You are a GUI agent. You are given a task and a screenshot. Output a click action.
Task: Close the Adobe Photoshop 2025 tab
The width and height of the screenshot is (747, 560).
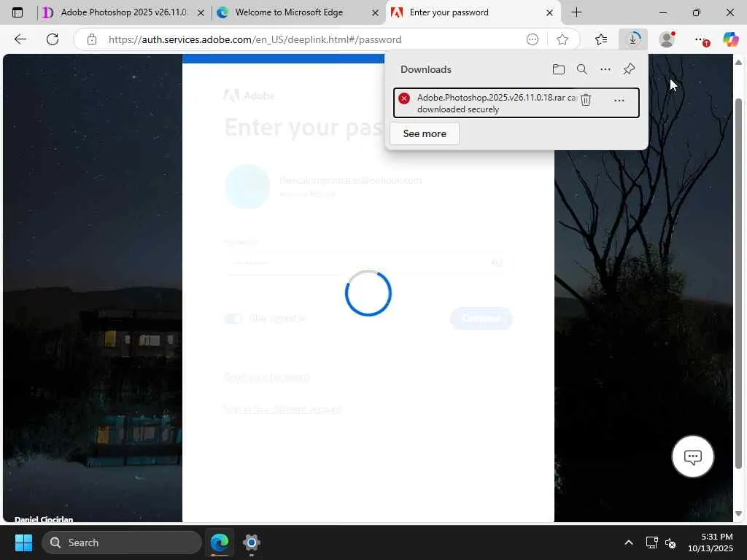tap(201, 13)
